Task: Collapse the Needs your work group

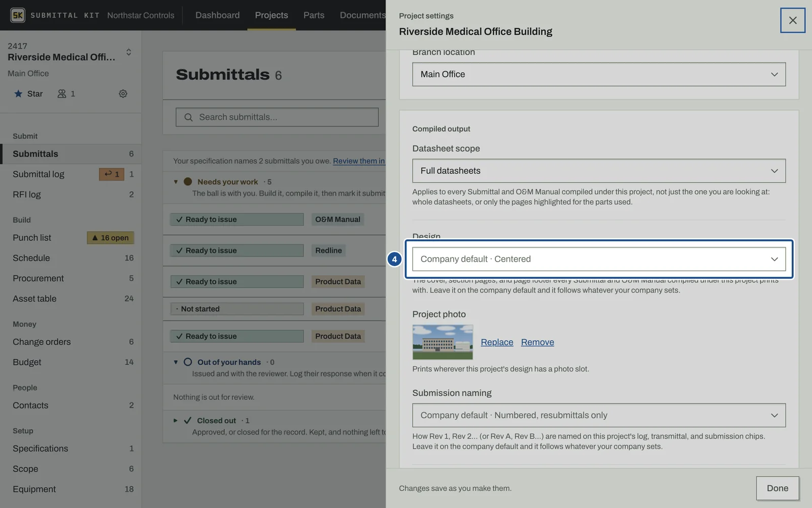Action: click(176, 182)
